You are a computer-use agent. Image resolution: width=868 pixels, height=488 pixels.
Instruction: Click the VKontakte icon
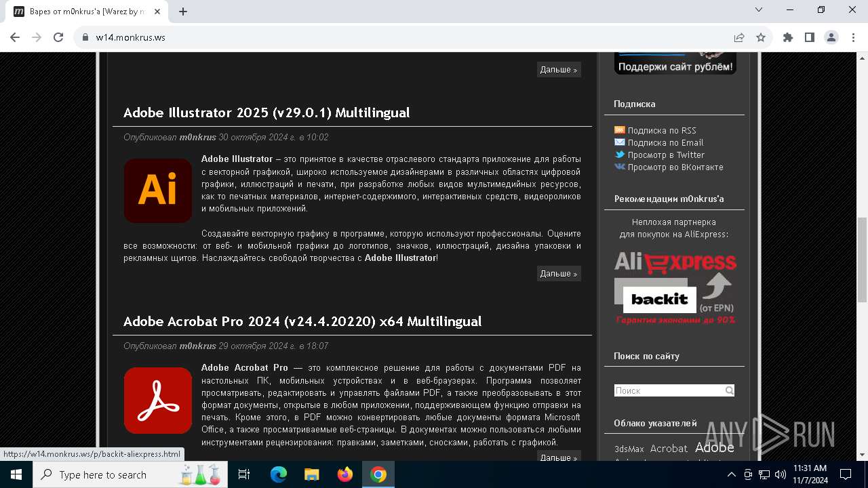(619, 167)
